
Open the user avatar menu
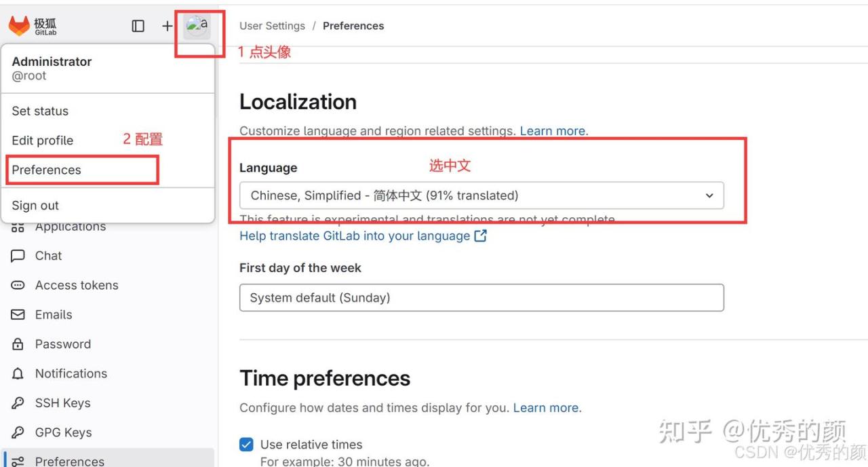[197, 26]
